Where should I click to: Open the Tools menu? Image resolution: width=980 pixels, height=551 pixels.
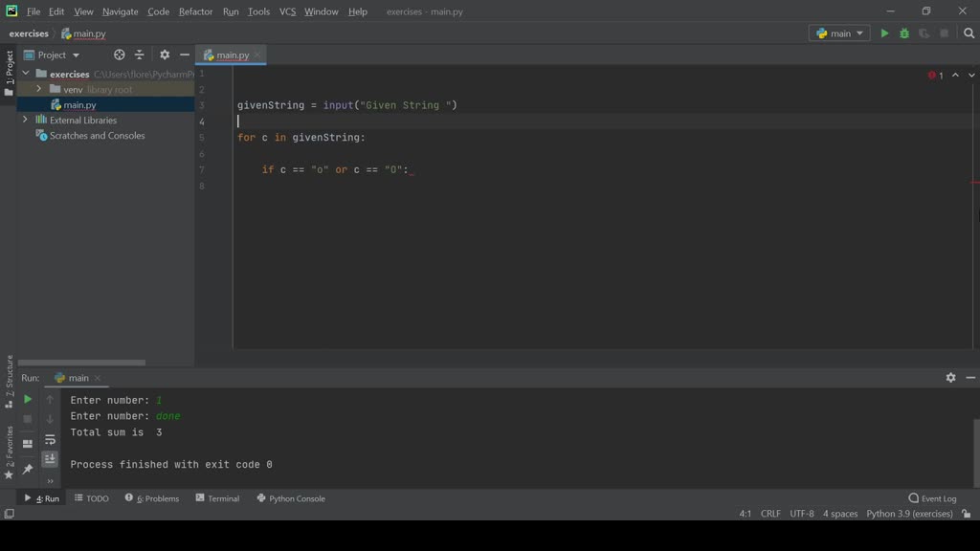[258, 11]
